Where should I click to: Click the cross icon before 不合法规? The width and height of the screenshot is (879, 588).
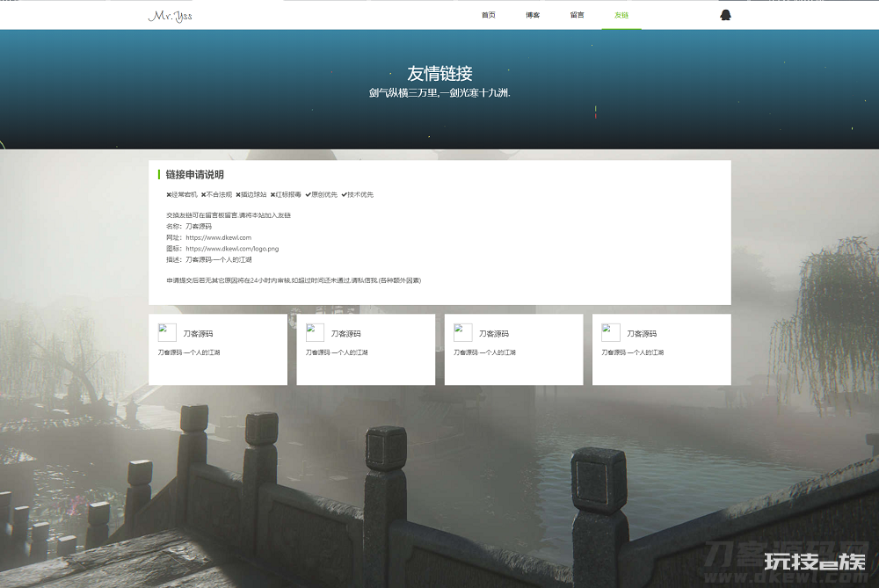click(204, 195)
